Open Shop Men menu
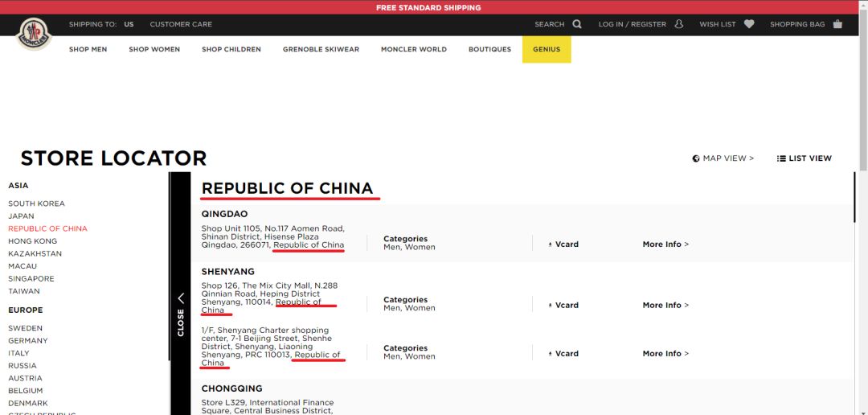 (88, 49)
